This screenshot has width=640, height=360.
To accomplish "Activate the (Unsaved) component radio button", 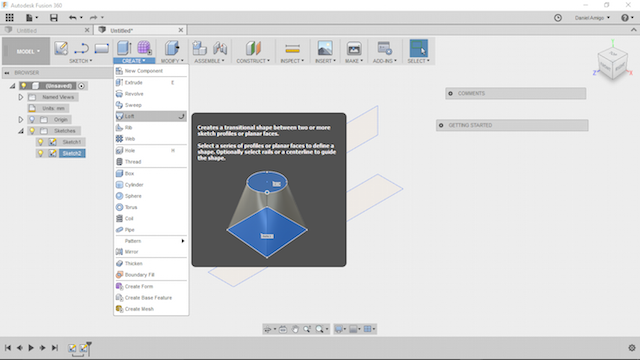I will coord(81,86).
